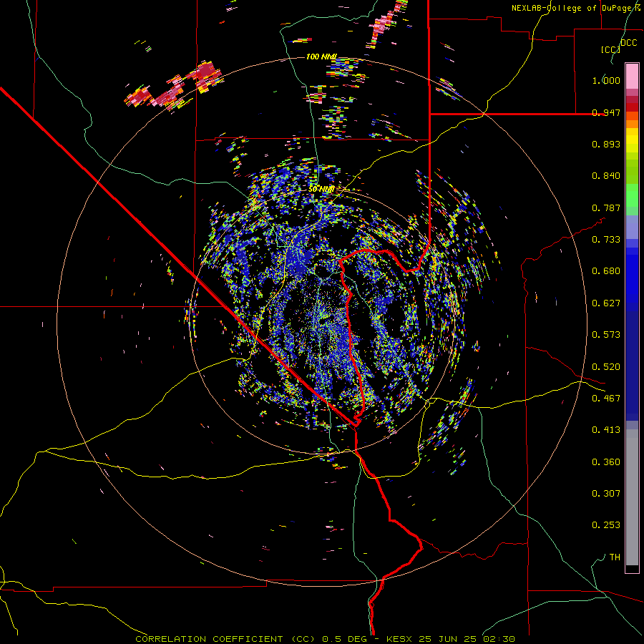Click the TH label on the legend
Viewport: 644px width, 644px height.
[x=615, y=557]
